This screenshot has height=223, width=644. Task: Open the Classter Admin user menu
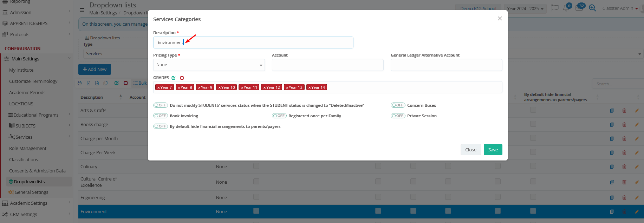620,8
